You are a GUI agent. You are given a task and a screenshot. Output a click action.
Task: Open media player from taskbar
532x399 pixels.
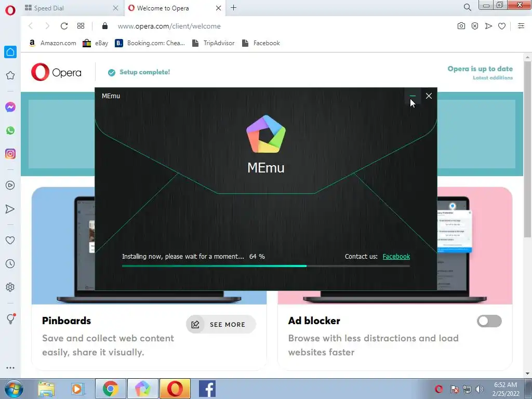77,389
